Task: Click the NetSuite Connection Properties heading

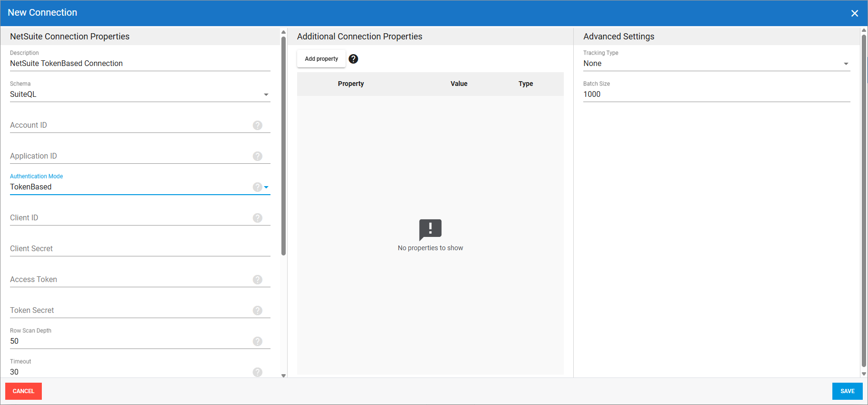Action: 70,37
